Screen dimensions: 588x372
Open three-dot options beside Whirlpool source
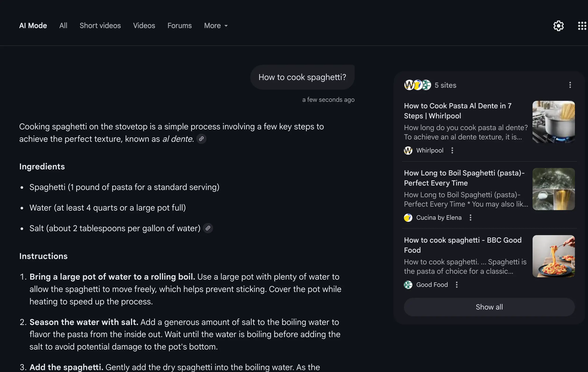[x=452, y=150]
